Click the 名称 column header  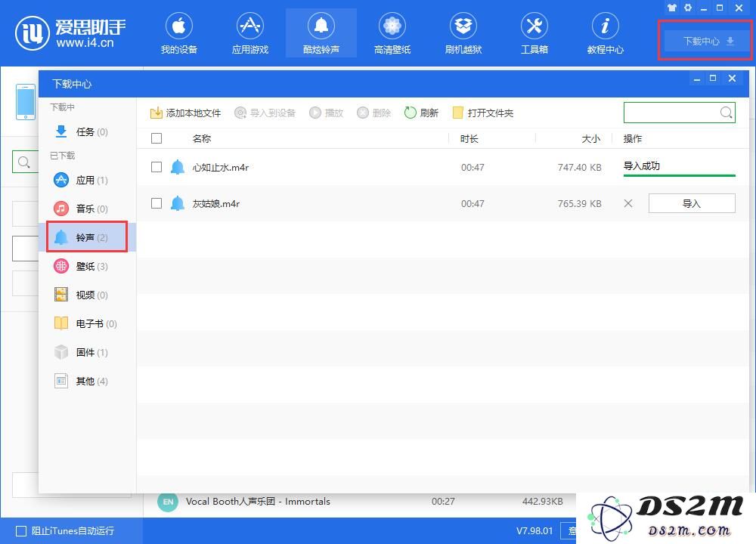[202, 139]
